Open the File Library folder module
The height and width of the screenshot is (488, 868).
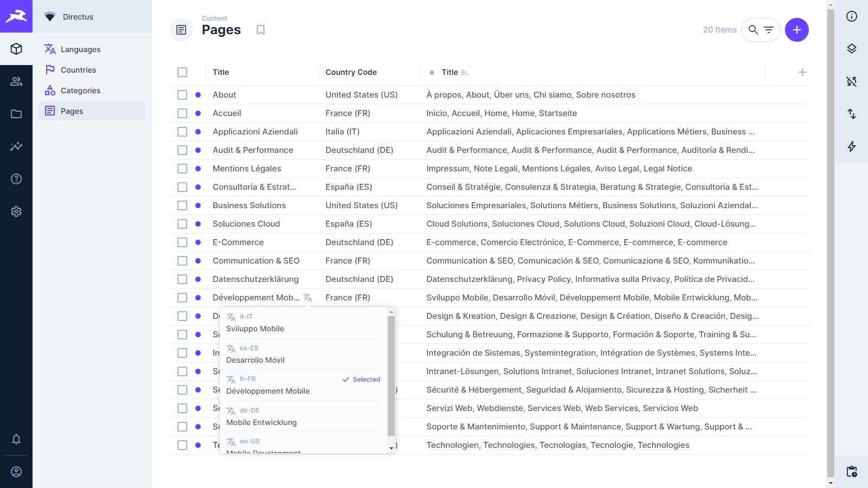coord(16,114)
